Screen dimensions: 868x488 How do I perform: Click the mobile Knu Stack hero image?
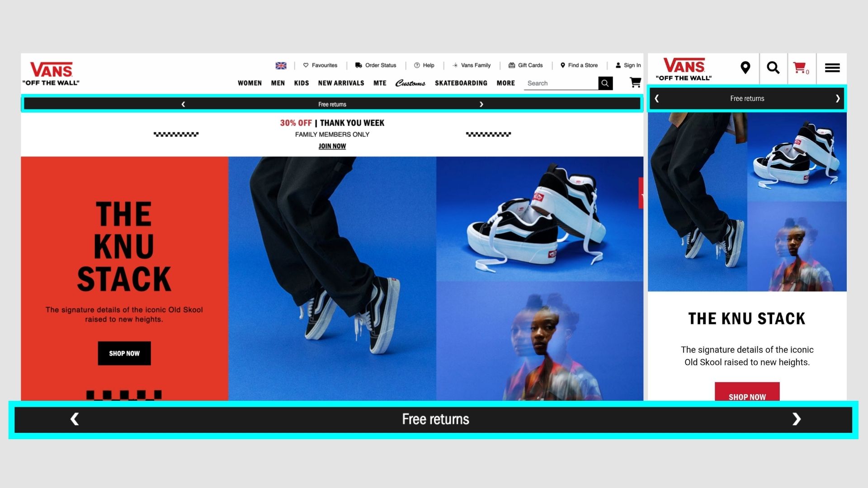click(x=747, y=202)
